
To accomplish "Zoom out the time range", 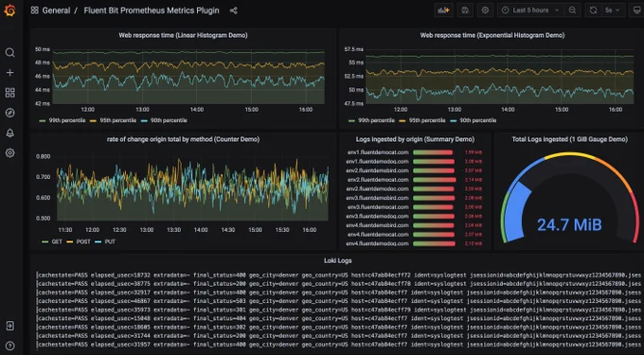I will 572,10.
